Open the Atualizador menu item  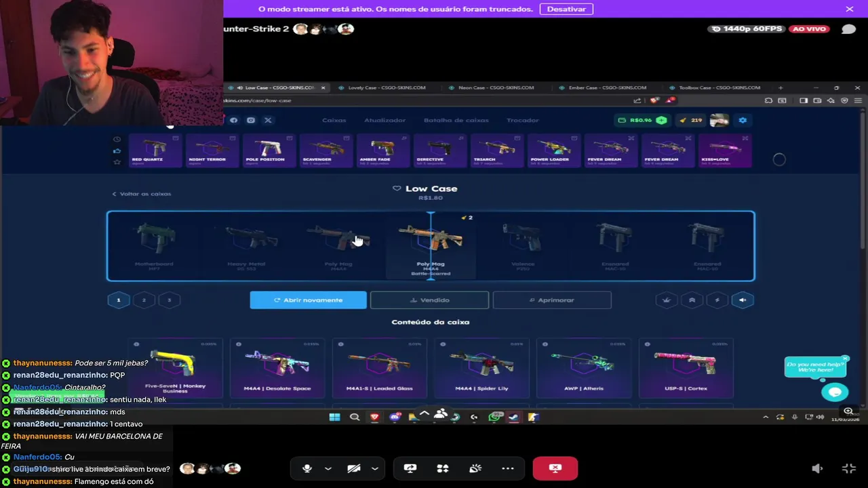click(384, 120)
